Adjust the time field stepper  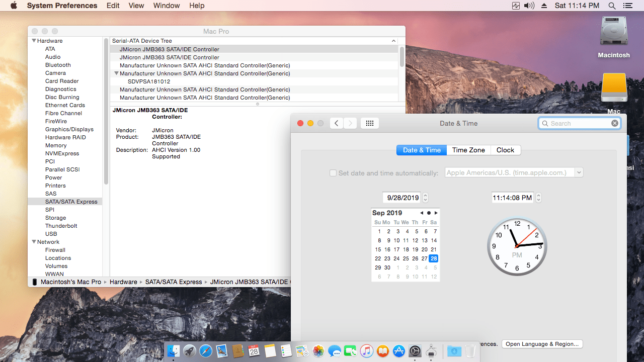[539, 198]
